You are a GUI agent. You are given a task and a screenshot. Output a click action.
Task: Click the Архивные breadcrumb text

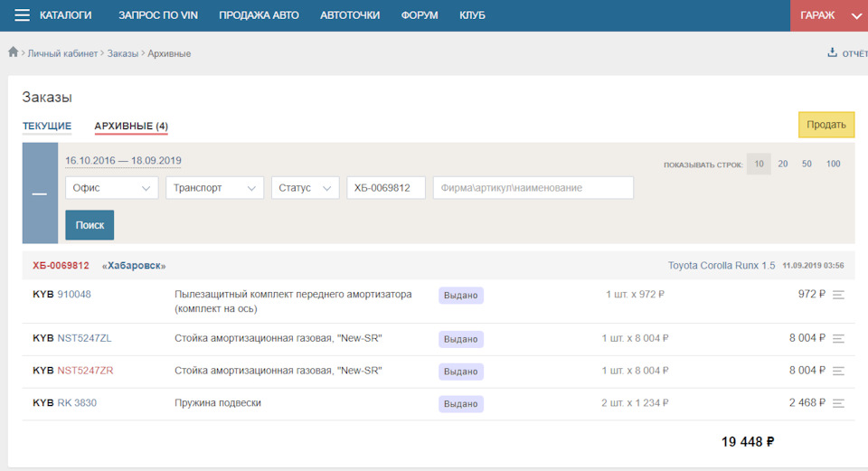tap(169, 53)
